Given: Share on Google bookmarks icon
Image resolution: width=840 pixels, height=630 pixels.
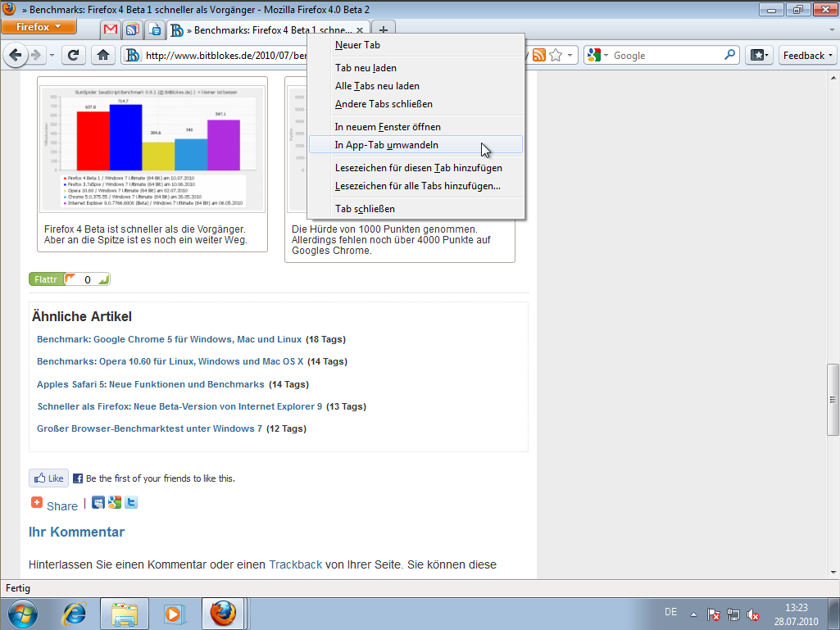Looking at the screenshot, I should [x=114, y=502].
